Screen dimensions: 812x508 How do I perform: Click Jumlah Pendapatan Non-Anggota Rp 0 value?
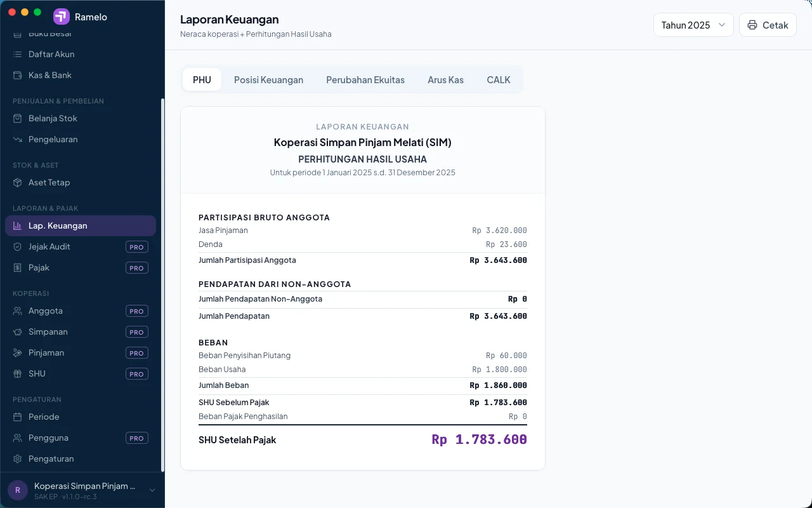(x=518, y=299)
